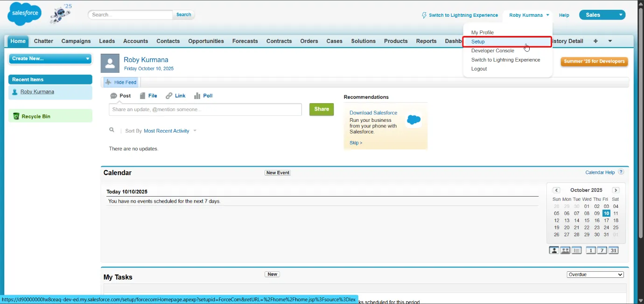Select My Profile from user menu
Viewport: 644px width, 304px height.
click(483, 33)
